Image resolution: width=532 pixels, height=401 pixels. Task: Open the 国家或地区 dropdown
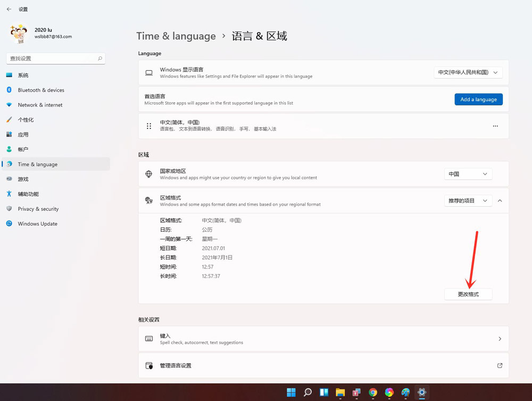click(468, 174)
